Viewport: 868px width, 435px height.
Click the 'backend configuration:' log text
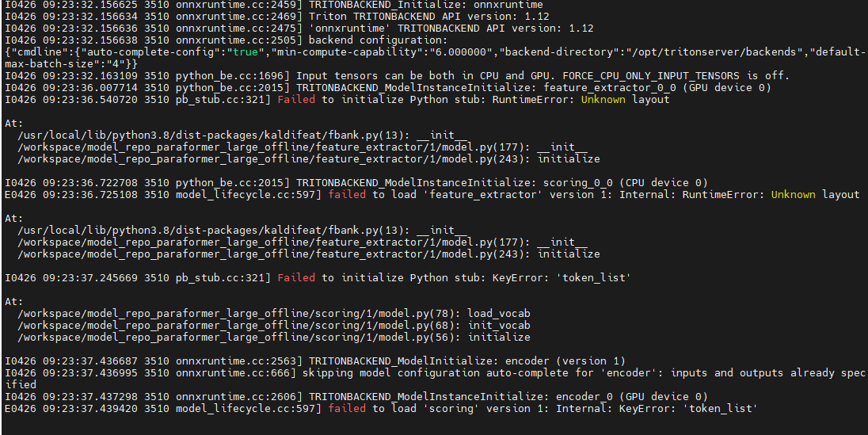click(378, 40)
